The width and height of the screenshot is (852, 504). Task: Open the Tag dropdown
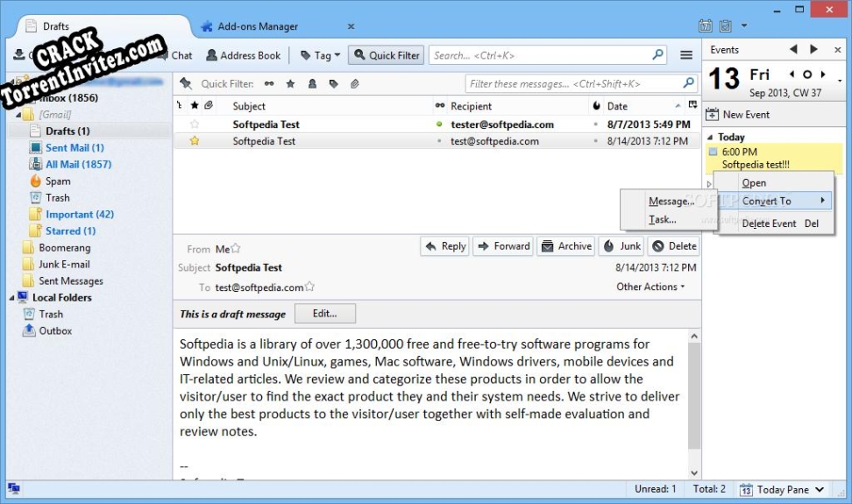tap(321, 55)
